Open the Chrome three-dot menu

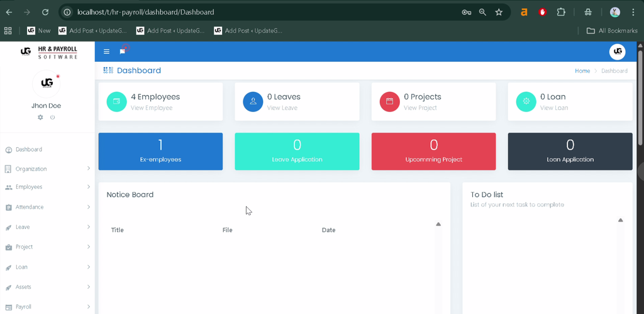[633, 13]
